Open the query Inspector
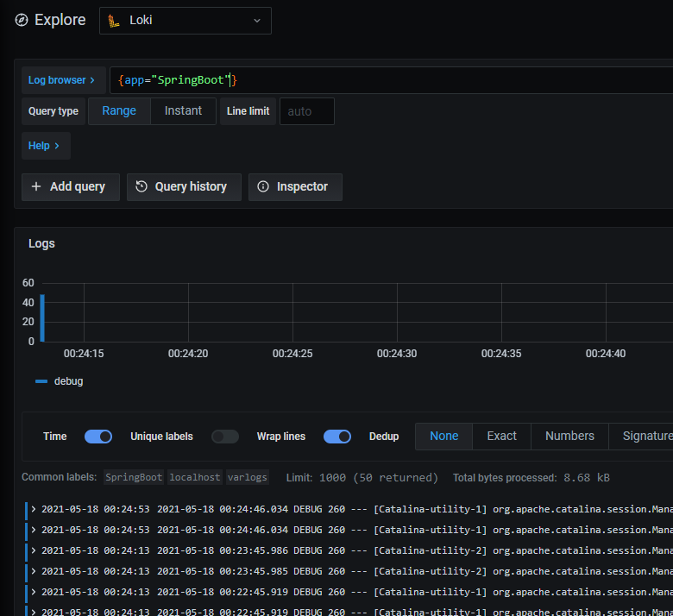Image resolution: width=673 pixels, height=616 pixels. (295, 186)
